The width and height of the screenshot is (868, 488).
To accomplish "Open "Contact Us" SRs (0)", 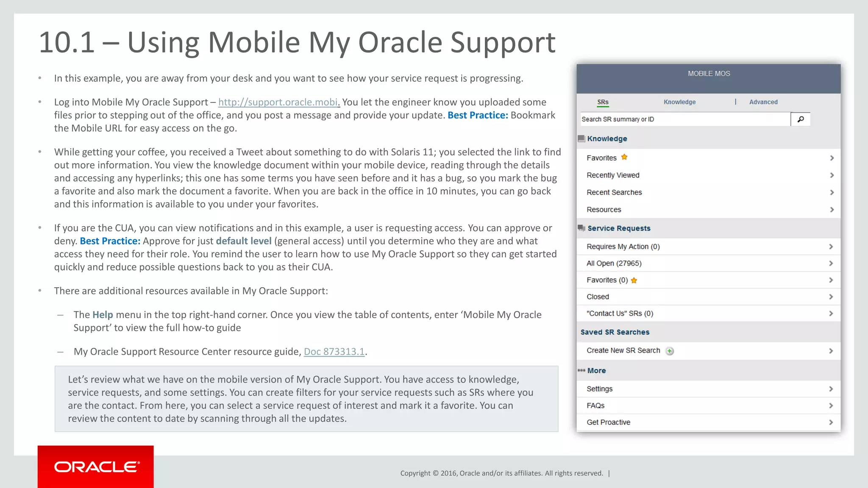I will (709, 313).
